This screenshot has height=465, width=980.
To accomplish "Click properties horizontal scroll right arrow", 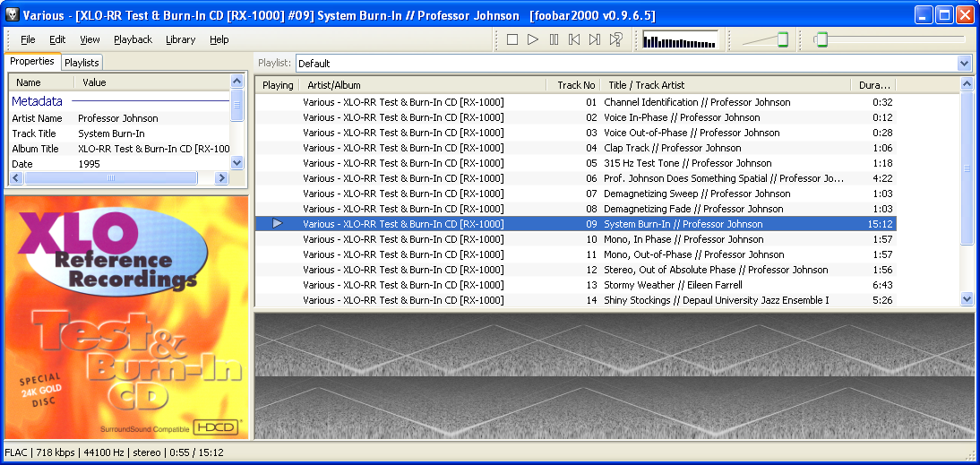I will (221, 178).
